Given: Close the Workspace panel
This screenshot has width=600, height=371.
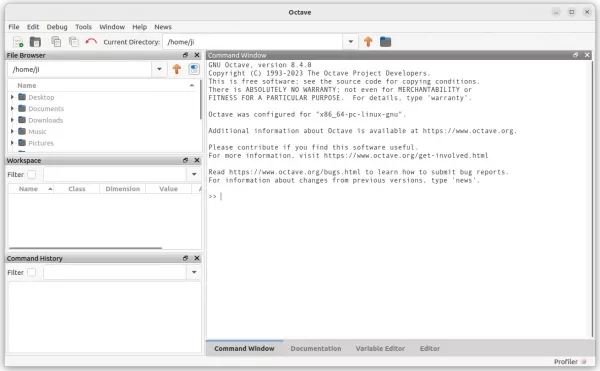Looking at the screenshot, I should 197,160.
